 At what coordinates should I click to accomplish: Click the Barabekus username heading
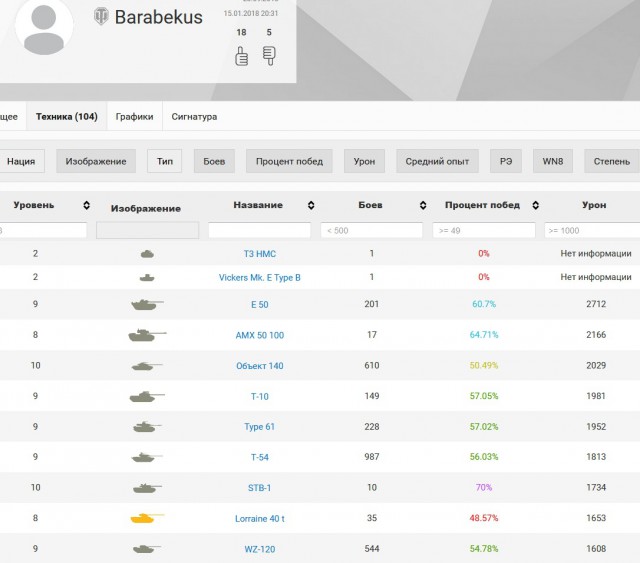click(x=158, y=17)
